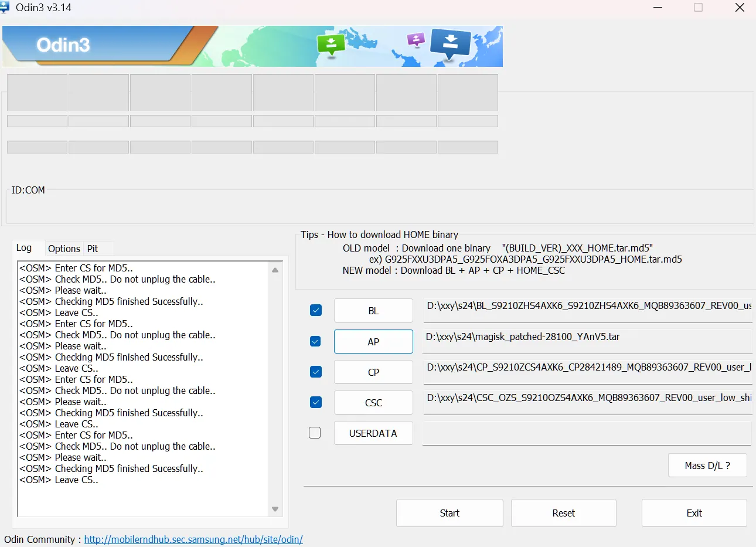This screenshot has width=756, height=547.
Task: Open the Odin Community hyperlink
Action: point(193,539)
